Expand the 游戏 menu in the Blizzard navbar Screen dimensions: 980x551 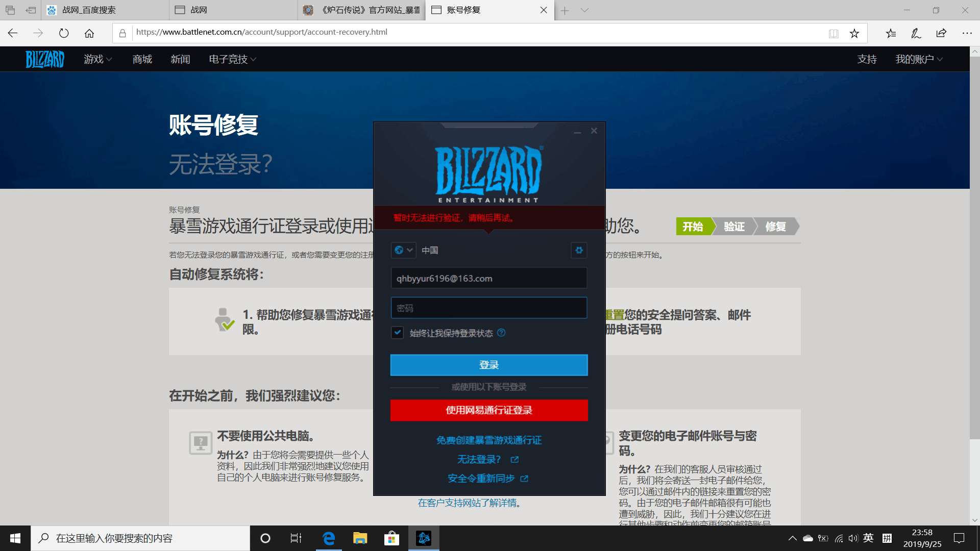click(97, 59)
